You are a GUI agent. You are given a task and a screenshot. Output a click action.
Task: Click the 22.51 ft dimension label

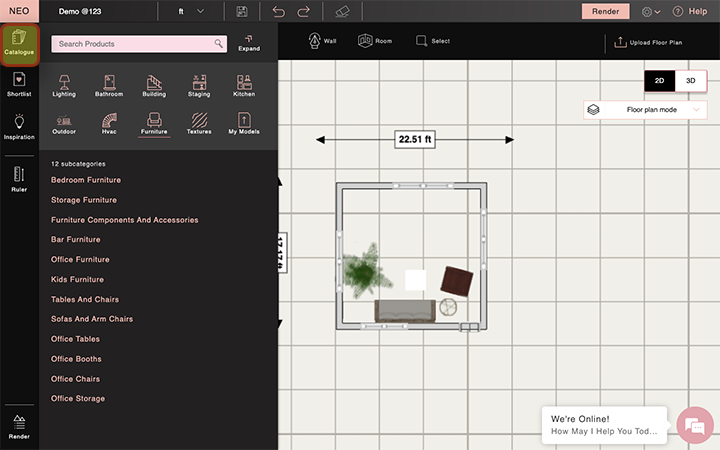click(415, 139)
